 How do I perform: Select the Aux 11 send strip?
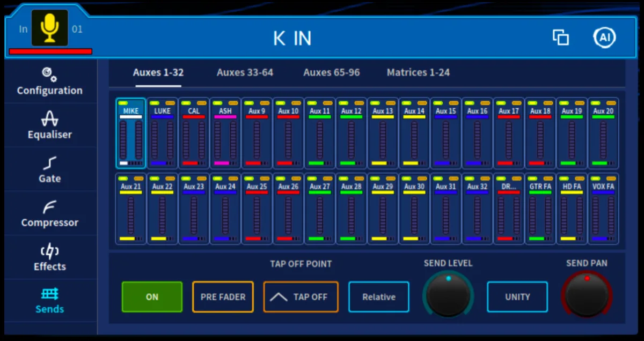pos(320,134)
